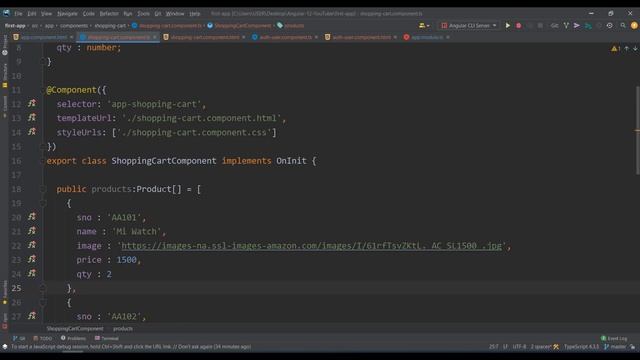Collapse the @Component decorator fold at line 15
The image size is (640, 360).
click(x=42, y=147)
